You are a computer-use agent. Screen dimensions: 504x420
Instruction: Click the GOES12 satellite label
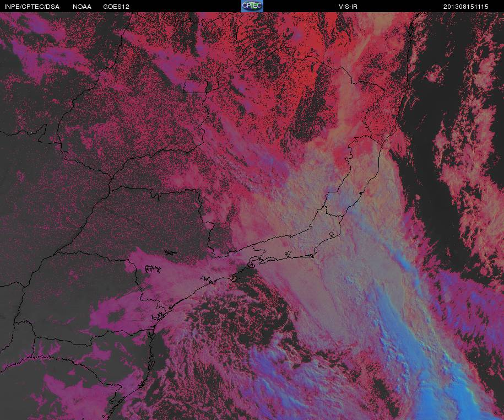(x=116, y=7)
